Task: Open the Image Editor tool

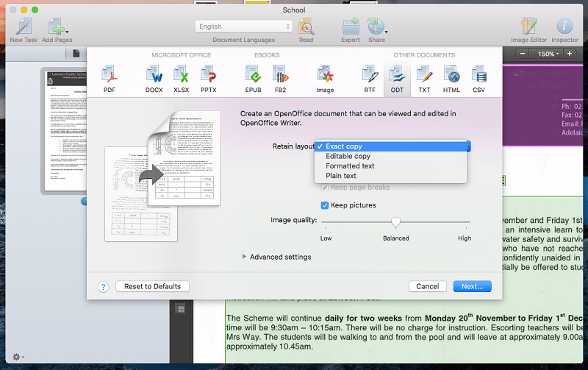Action: click(x=528, y=27)
